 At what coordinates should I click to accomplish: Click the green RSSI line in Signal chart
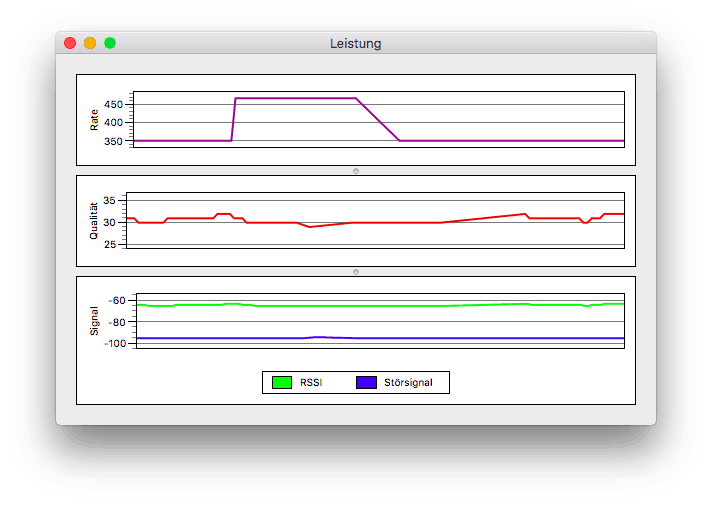click(x=400, y=306)
